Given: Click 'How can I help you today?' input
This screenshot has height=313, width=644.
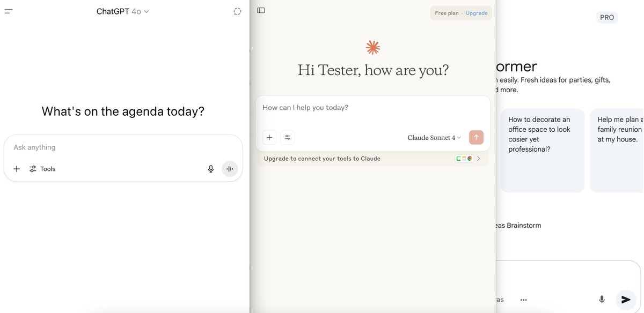Looking at the screenshot, I should pos(372,108).
